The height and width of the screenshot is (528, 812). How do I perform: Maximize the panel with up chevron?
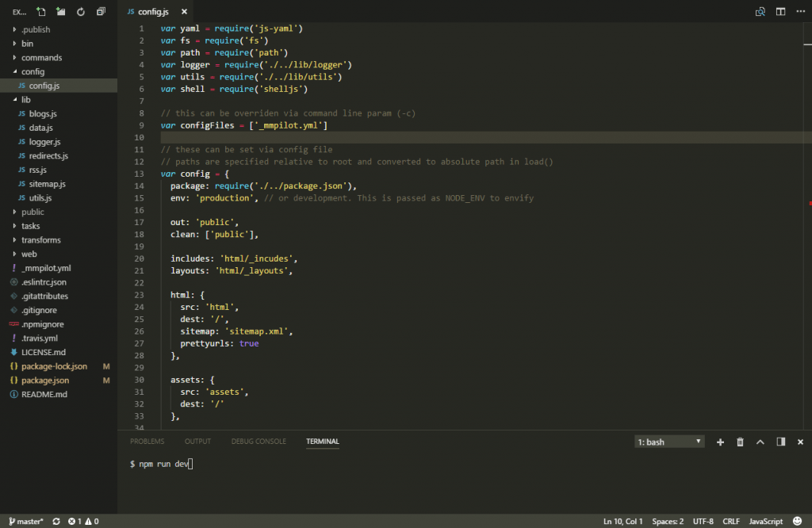point(760,442)
